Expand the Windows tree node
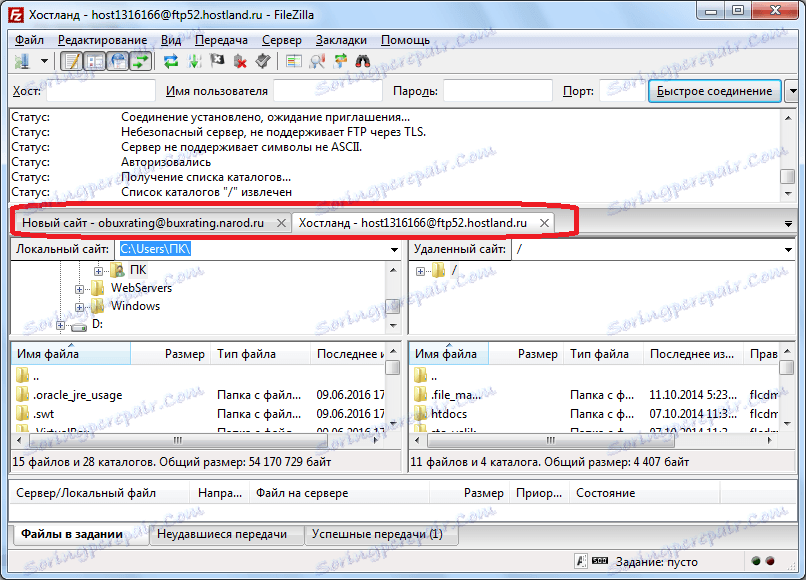Image resolution: width=806 pixels, height=580 pixels. click(x=79, y=307)
